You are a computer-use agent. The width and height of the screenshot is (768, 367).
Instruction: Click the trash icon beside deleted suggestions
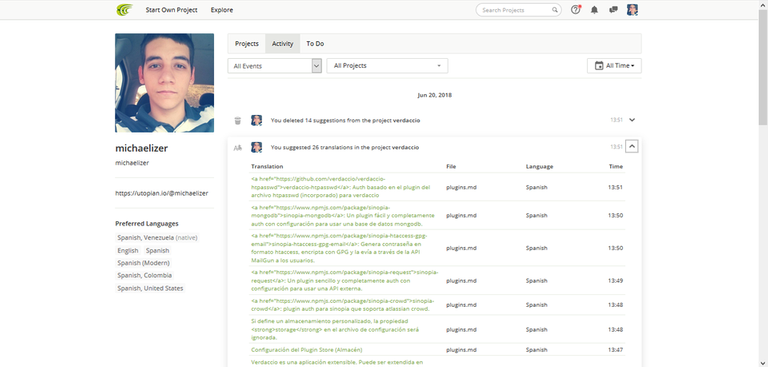[238, 121]
